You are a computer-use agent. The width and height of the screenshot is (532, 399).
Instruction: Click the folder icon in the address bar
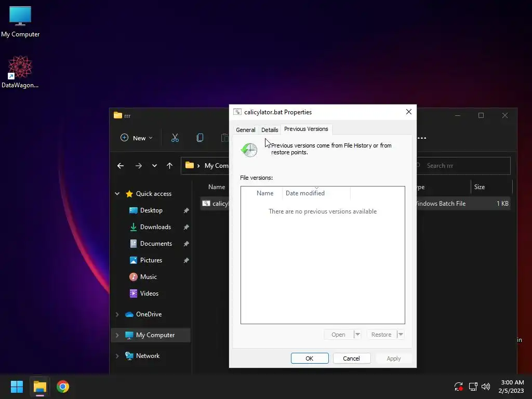coord(190,165)
